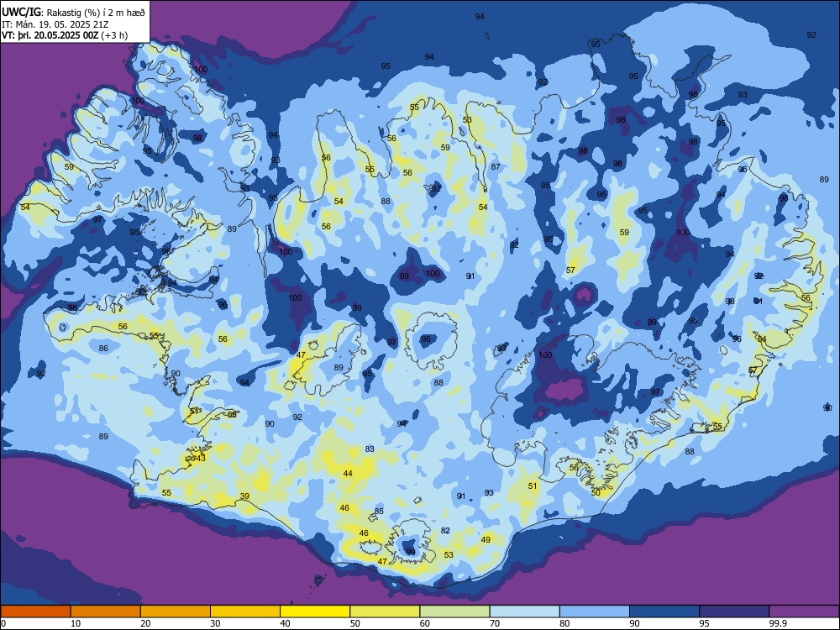
Task: Click the title 'UWC/IG: Rakastig (%) í 2 m hæð'
Action: click(73, 12)
